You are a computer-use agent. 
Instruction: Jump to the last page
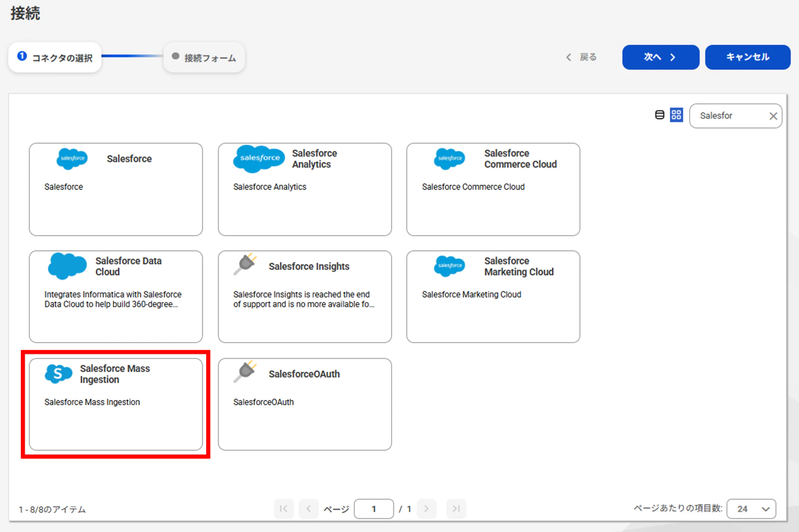click(456, 509)
